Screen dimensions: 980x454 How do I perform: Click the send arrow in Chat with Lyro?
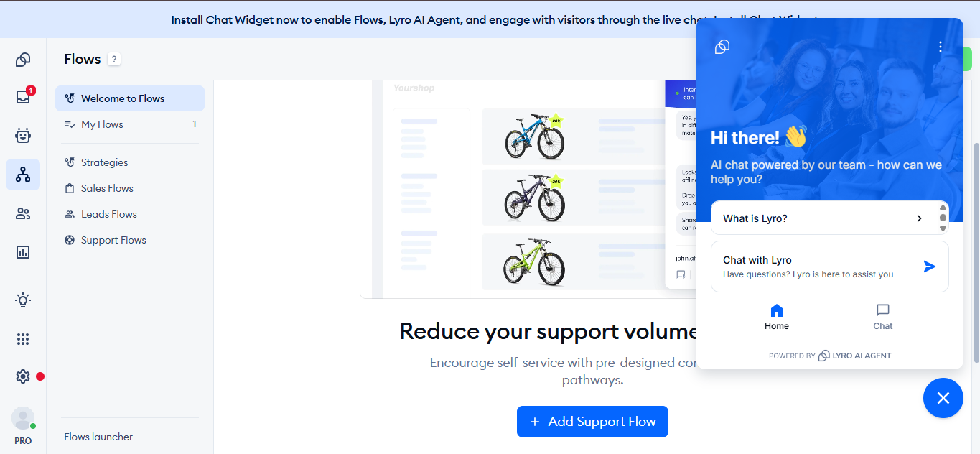[930, 267]
